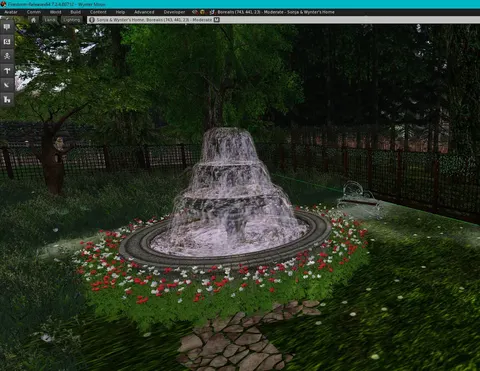
Task: Click the Firestorm logo in title bar
Action: coord(4,4)
